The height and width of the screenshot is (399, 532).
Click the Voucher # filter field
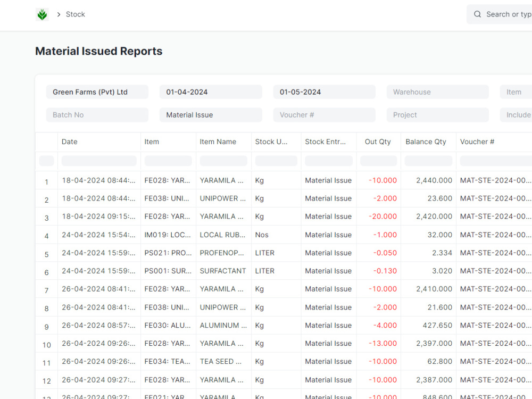click(x=324, y=115)
